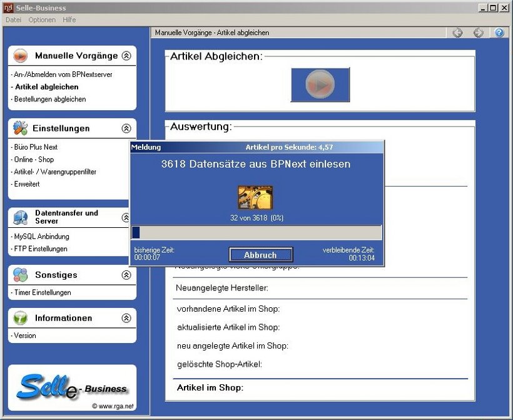Click the Einstellungen tools icon

coord(21,128)
